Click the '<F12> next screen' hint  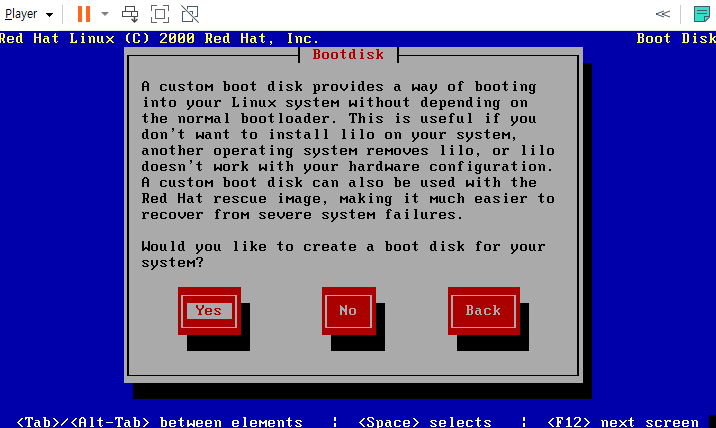[623, 422]
